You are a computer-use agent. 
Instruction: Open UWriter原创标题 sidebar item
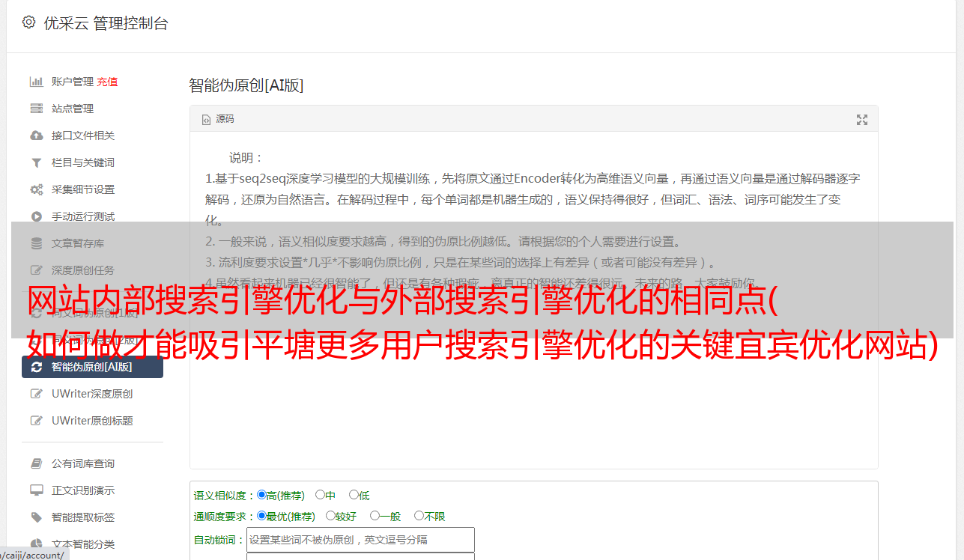(92, 421)
